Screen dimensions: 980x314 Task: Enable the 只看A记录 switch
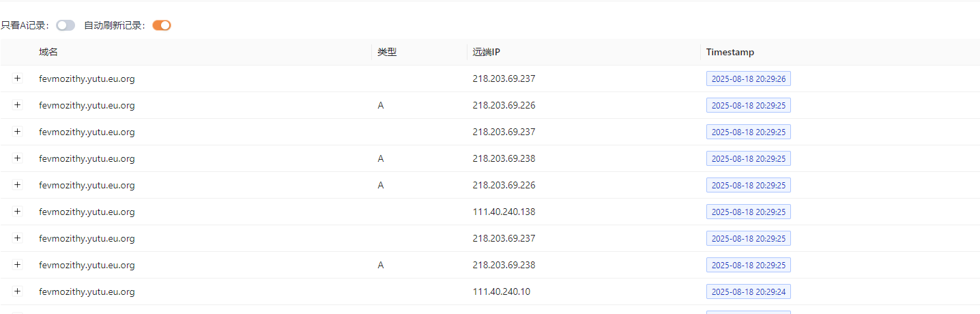[x=66, y=25]
